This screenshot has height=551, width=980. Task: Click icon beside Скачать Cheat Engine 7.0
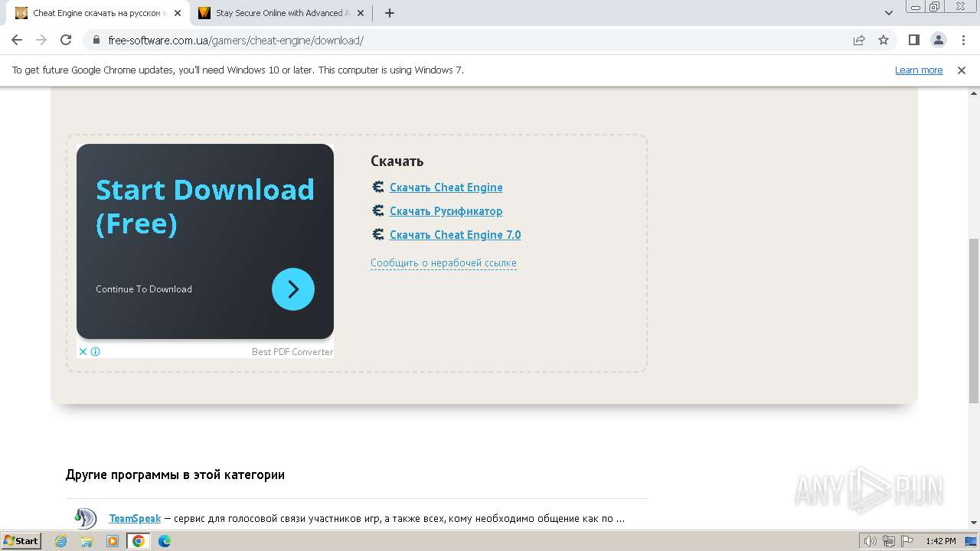pos(377,234)
